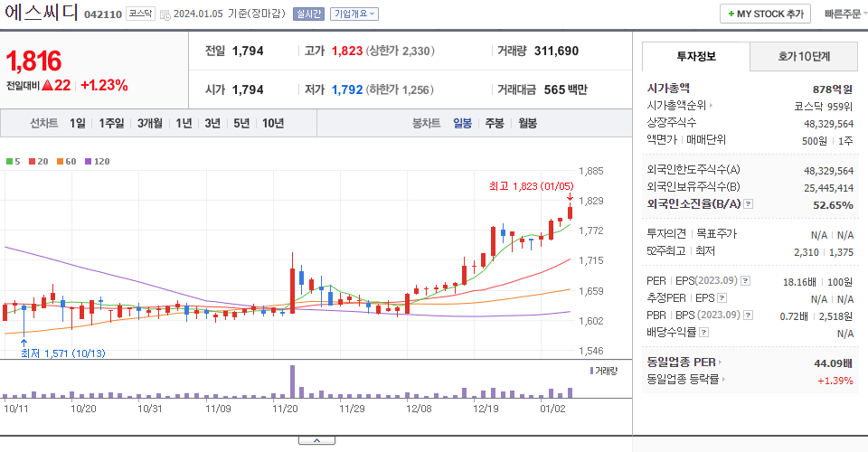Switch to 투자정보 tab

coord(696,56)
